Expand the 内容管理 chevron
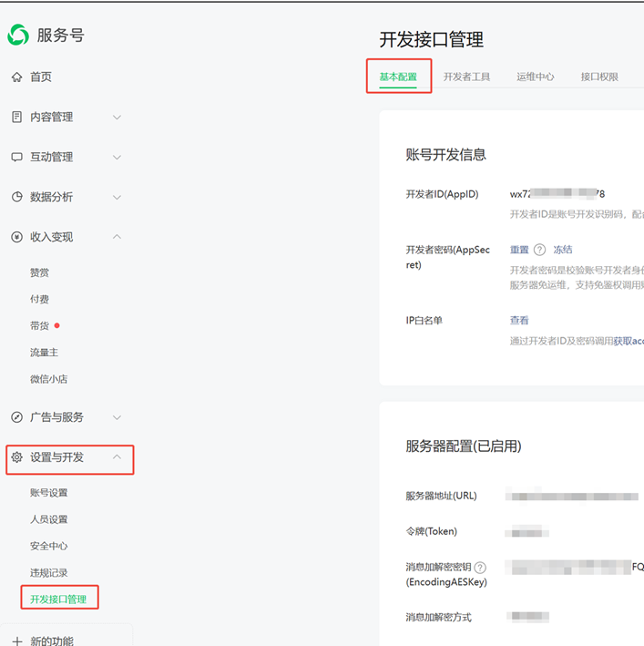This screenshot has height=646, width=644. click(117, 118)
